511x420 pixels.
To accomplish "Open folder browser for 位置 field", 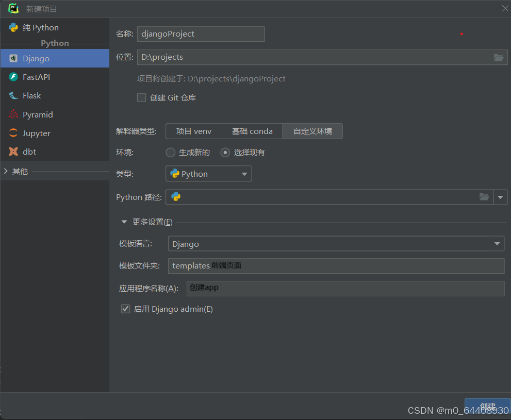I will pos(498,58).
